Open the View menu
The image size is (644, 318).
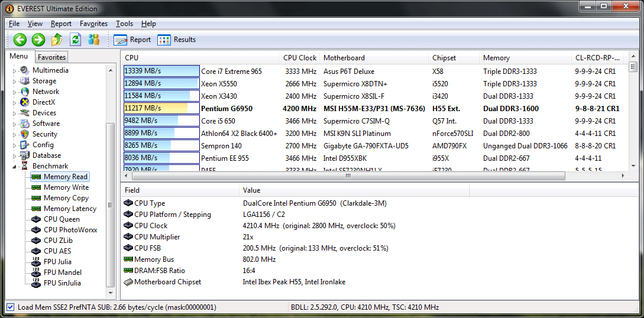click(35, 24)
